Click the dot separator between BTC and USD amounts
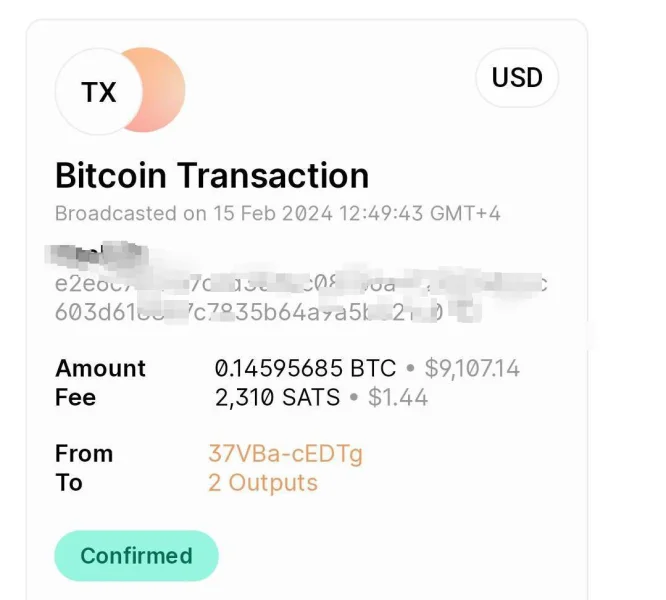The width and height of the screenshot is (666, 600). [411, 368]
